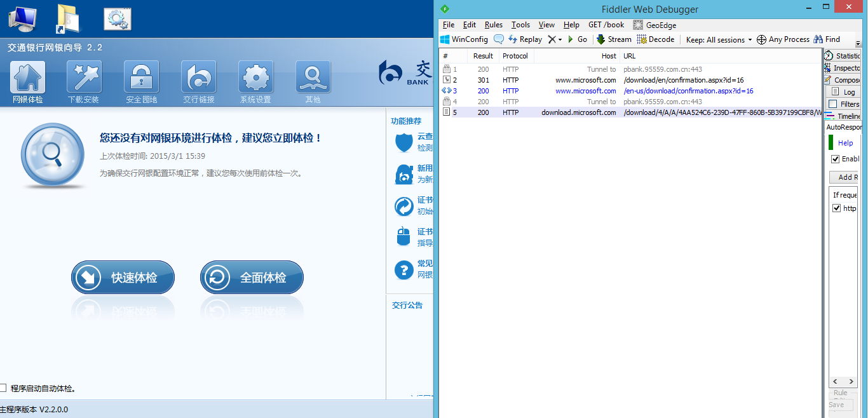Viewport: 868px width, 418px height.
Task: Click the Fiddler comment bubble icon
Action: [499, 39]
